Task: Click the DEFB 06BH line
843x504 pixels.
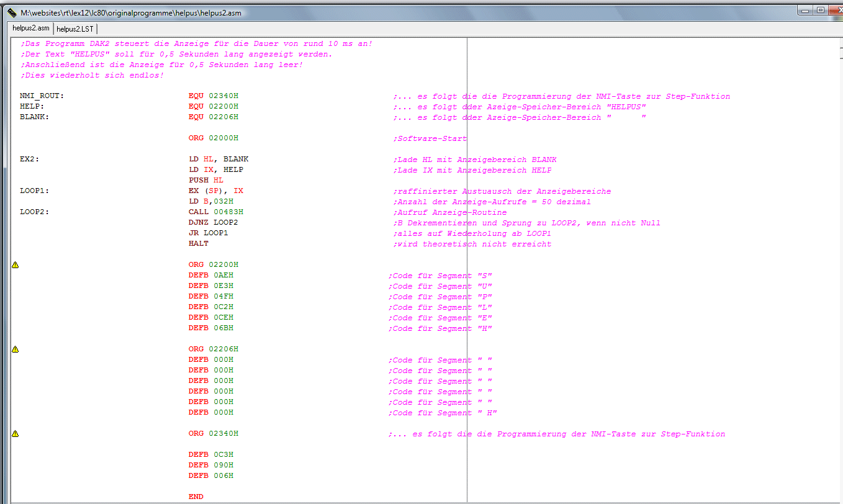Action: click(211, 328)
